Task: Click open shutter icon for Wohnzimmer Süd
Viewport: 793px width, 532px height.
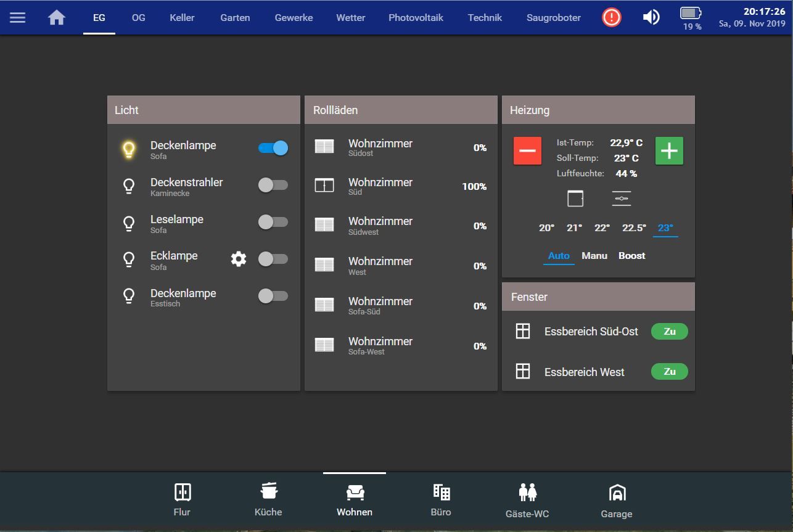Action: point(324,186)
